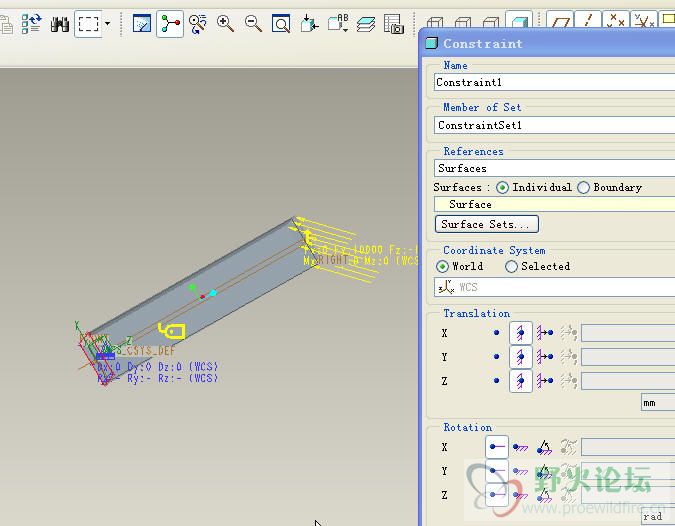Set Translation Y to Fixed

coord(520,357)
